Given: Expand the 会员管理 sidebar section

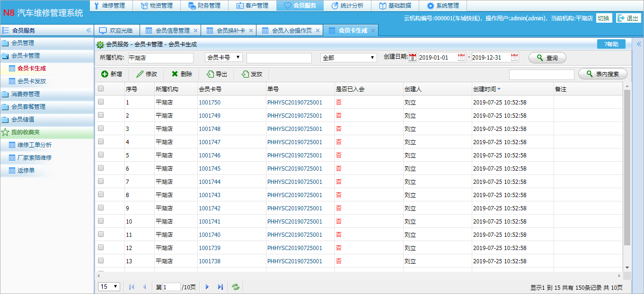Looking at the screenshot, I should [x=47, y=43].
